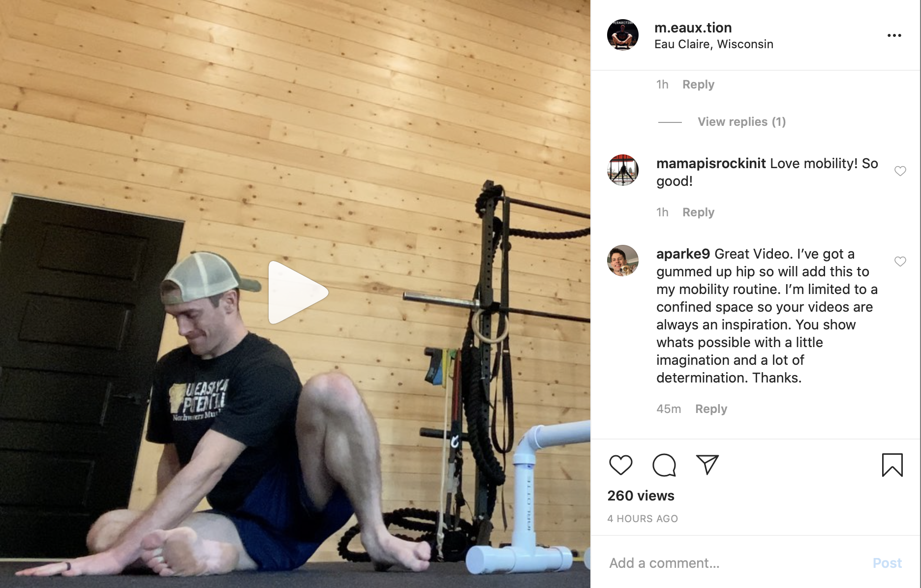This screenshot has width=921, height=588.
Task: Expand View replies (1)
Action: pyautogui.click(x=741, y=122)
